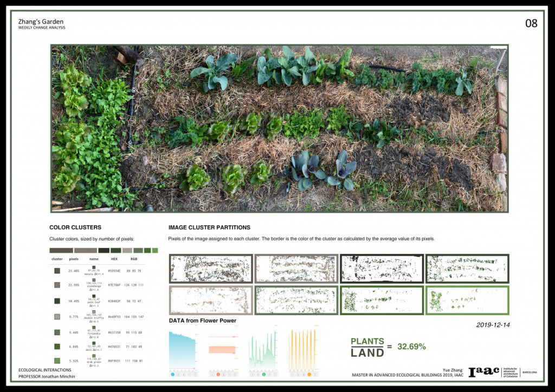Click the double truffle cluster color square
The image size is (555, 392).
(57, 316)
